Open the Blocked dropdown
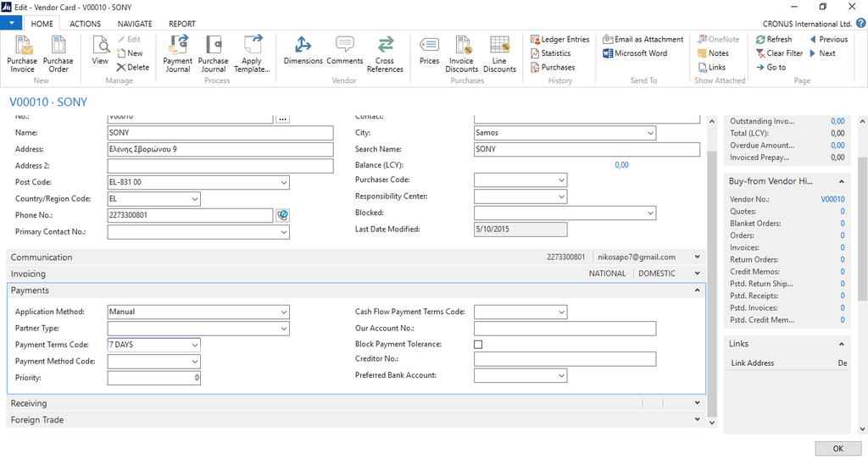 point(650,213)
